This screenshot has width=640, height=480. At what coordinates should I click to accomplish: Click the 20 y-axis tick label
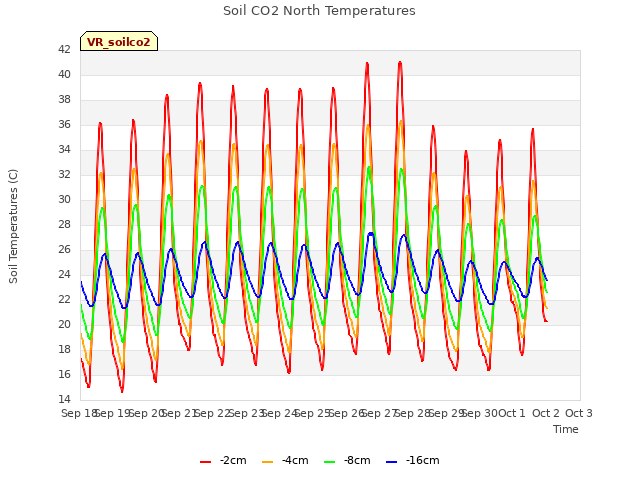pos(64,324)
